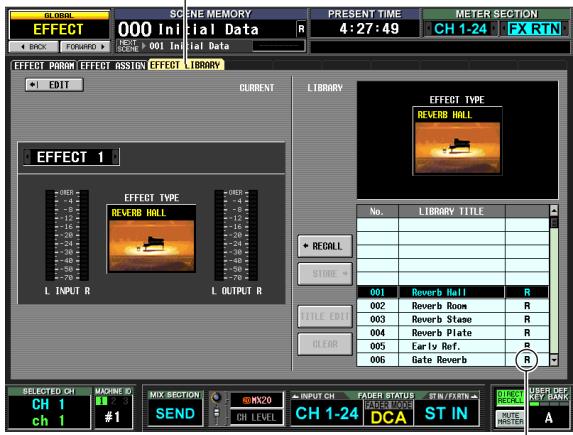Select library row 003 Reverb Stage
573x435 pixels.
(x=453, y=319)
